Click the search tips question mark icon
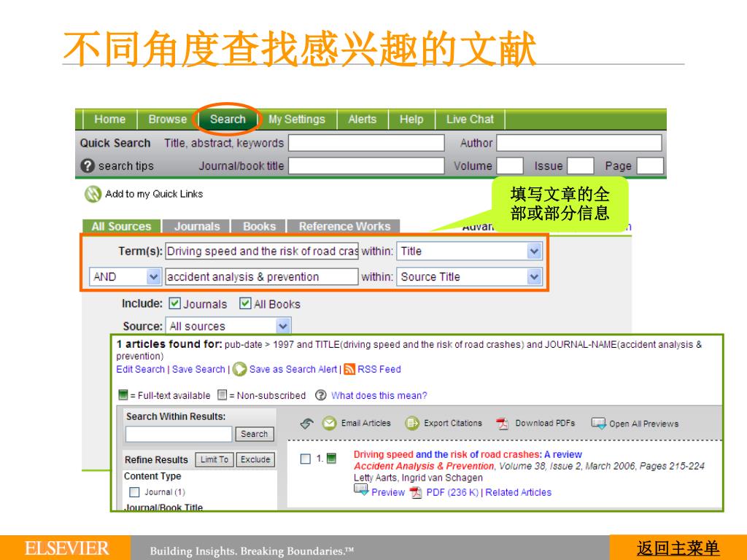The image size is (747, 560). 88,166
